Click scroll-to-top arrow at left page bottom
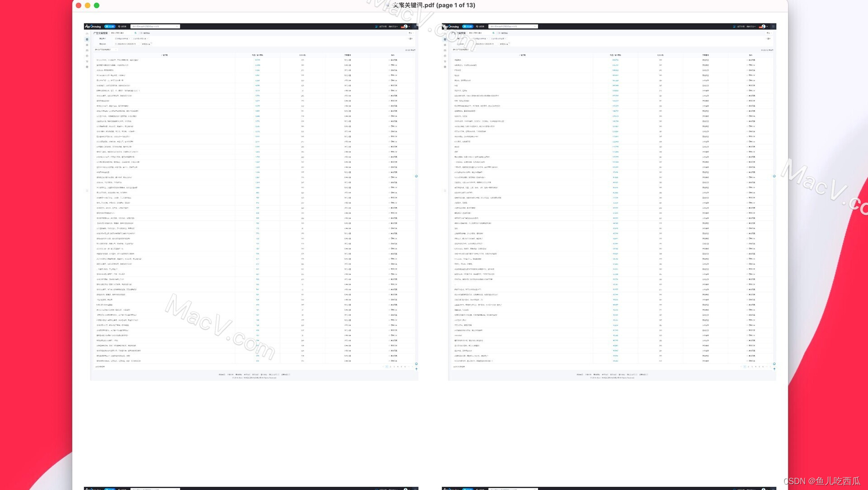This screenshot has width=868, height=490. [x=416, y=369]
